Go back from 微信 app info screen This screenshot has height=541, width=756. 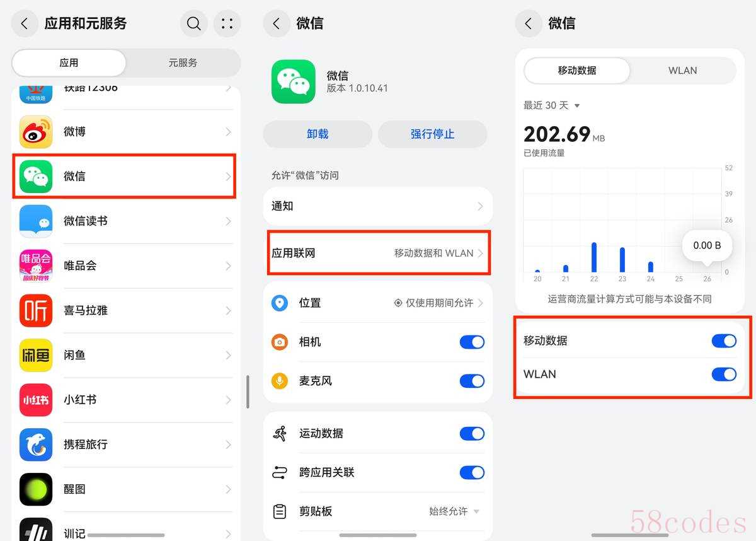[277, 24]
